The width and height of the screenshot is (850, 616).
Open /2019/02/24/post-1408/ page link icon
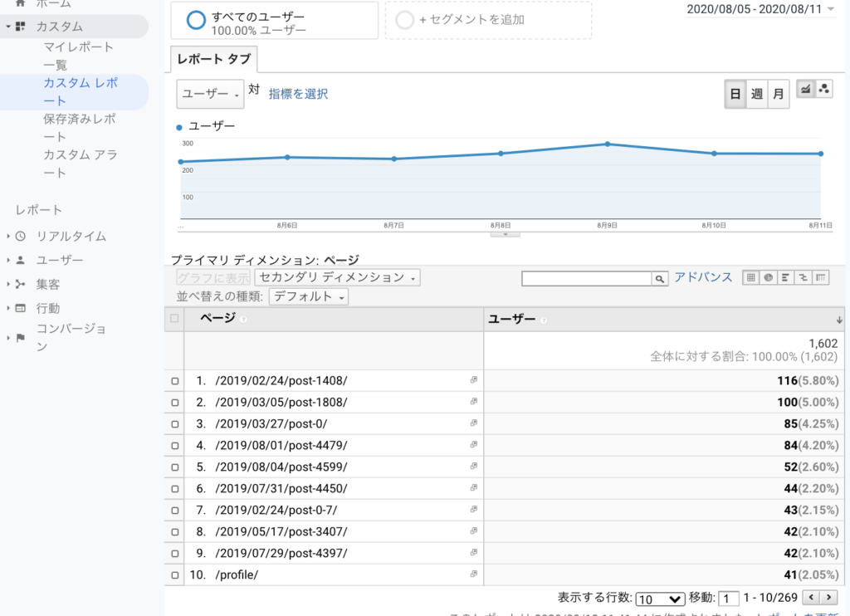pos(474,380)
